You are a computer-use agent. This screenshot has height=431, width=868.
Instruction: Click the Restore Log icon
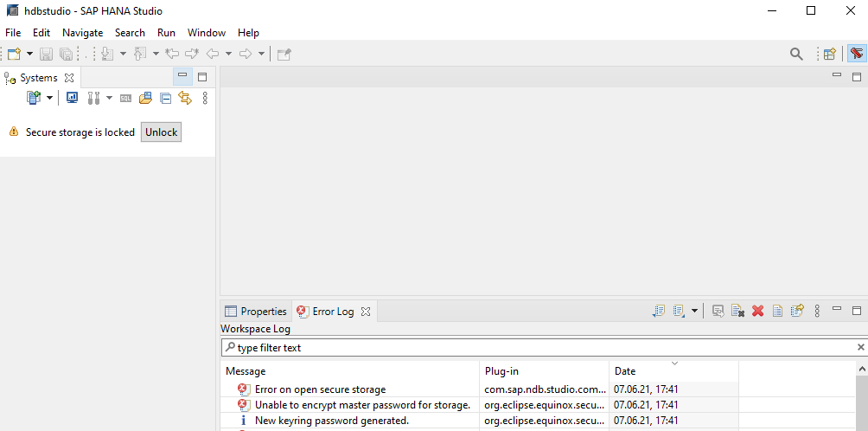pos(797,310)
